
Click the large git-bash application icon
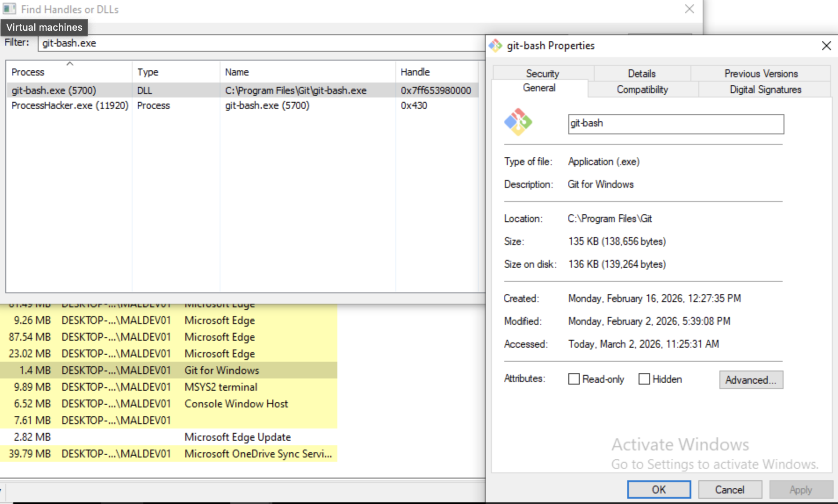click(518, 122)
